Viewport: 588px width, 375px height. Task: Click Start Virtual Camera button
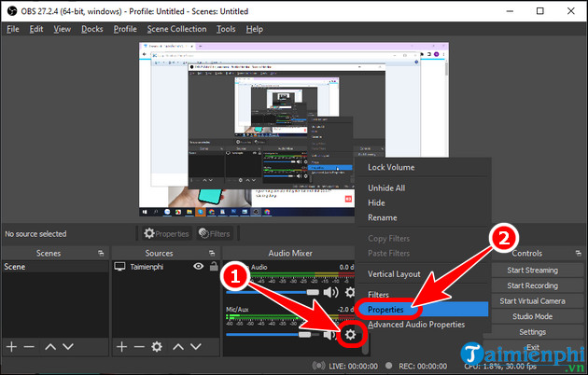[x=532, y=301]
